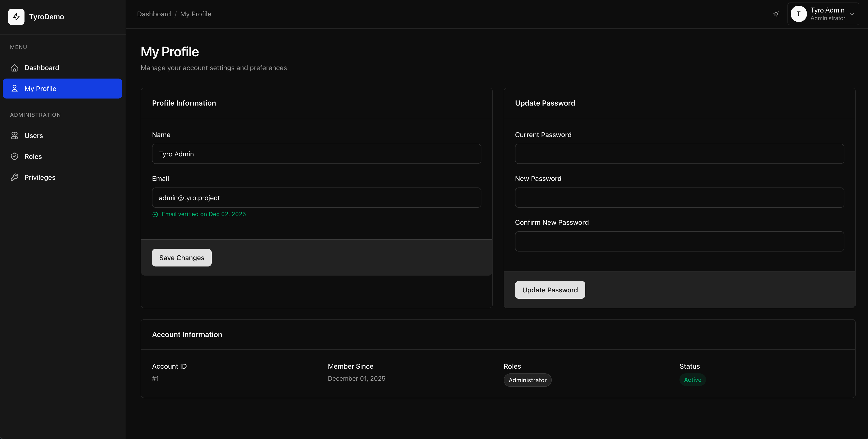Viewport: 868px width, 439px height.
Task: Click the Roles shield icon
Action: pos(15,156)
